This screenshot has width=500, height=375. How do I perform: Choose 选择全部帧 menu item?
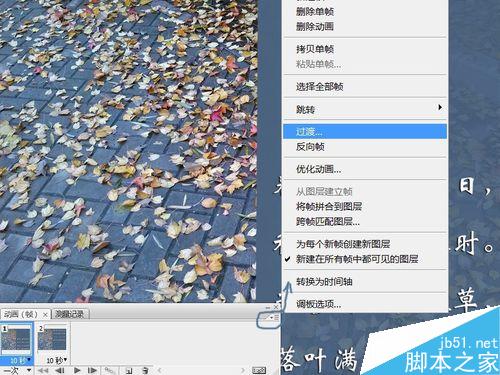[x=365, y=87]
